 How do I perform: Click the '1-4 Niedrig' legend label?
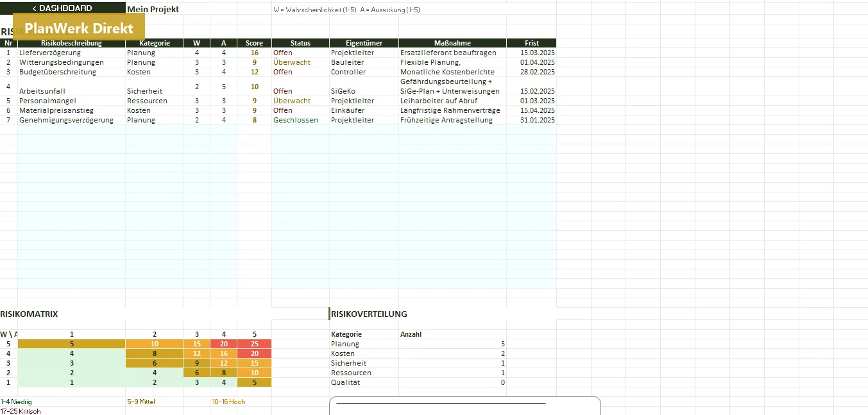[x=16, y=402]
